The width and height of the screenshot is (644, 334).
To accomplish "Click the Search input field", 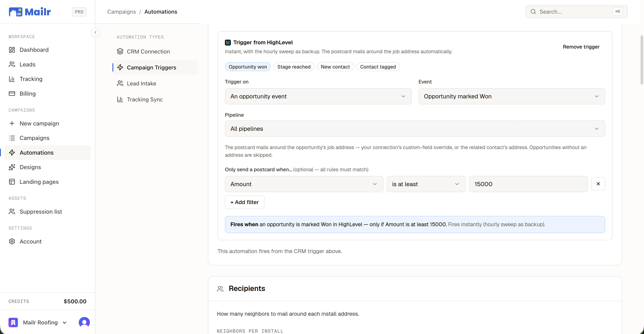I will (x=576, y=12).
